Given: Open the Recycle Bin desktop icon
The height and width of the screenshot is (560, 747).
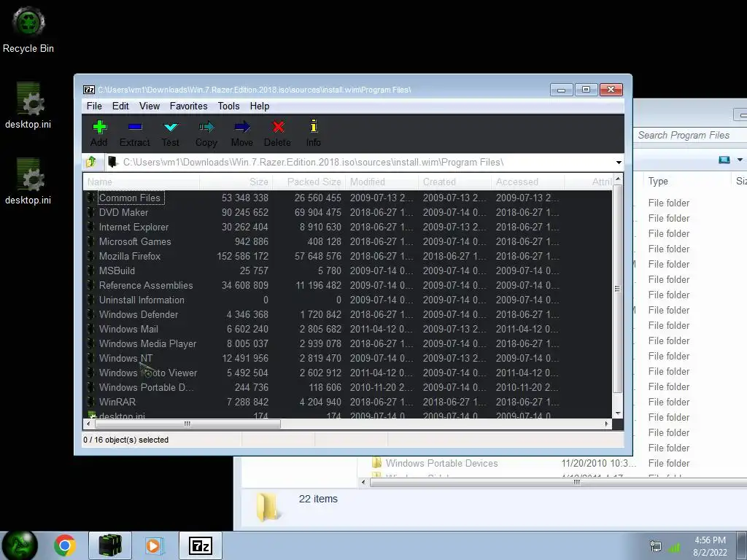Looking at the screenshot, I should click(28, 29).
